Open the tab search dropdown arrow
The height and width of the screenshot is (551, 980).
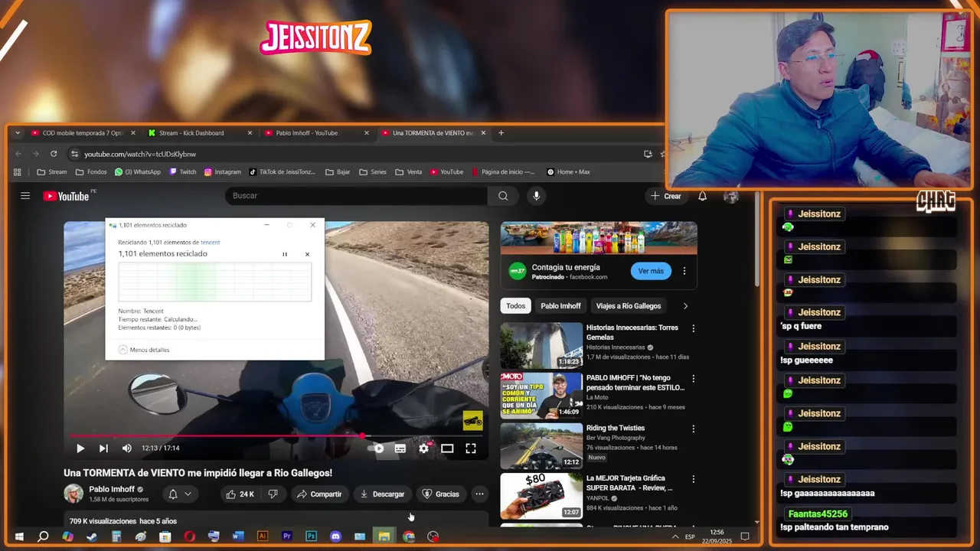(x=18, y=133)
